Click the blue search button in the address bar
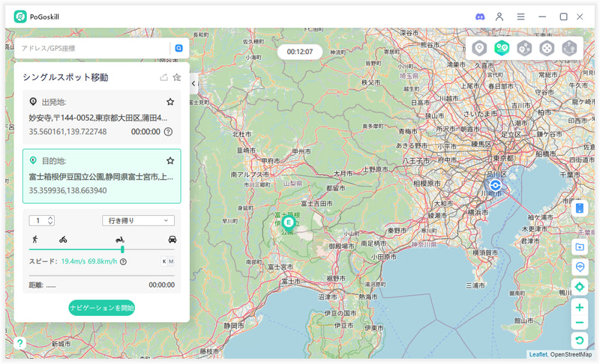Screen dimensions: 600x364 (178, 48)
